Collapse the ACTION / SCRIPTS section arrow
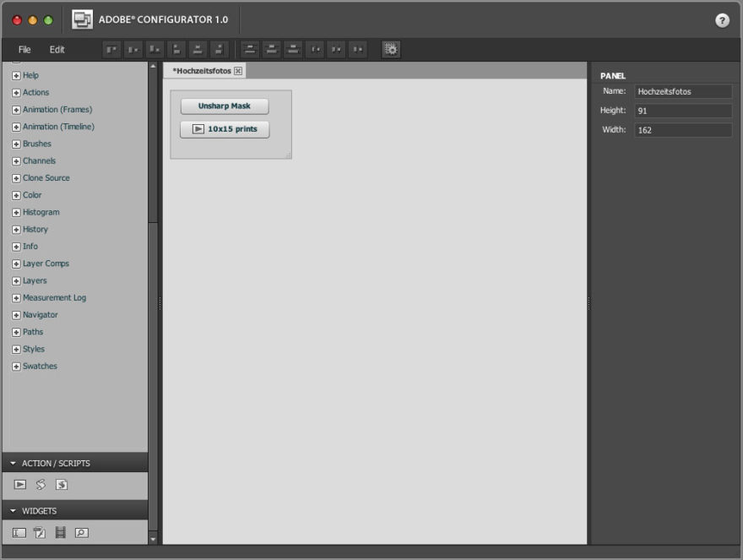 pos(13,463)
